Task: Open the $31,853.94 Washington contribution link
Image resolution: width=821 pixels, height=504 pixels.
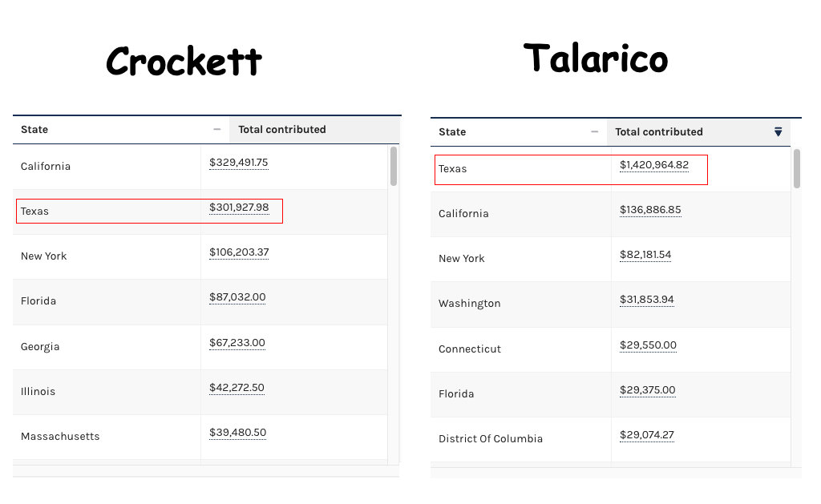Action: click(x=646, y=300)
